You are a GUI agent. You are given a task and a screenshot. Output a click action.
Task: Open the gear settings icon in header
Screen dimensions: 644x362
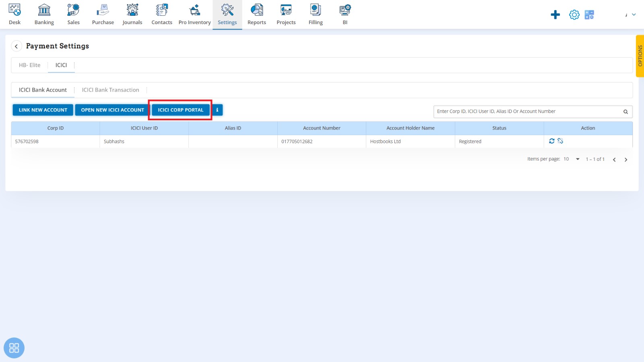574,15
